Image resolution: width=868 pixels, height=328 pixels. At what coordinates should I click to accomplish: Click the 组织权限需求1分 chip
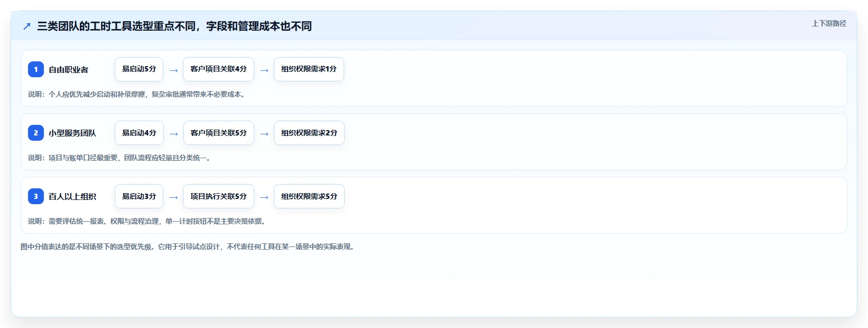[x=309, y=69]
